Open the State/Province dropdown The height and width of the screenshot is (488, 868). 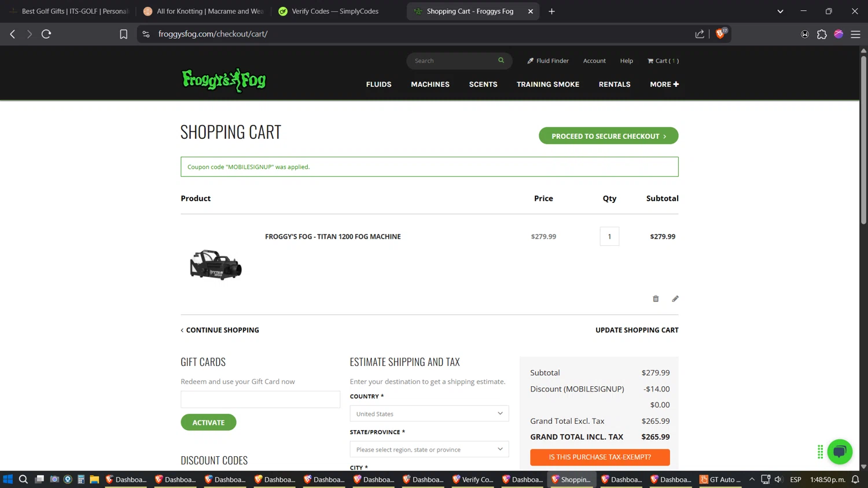[429, 449]
